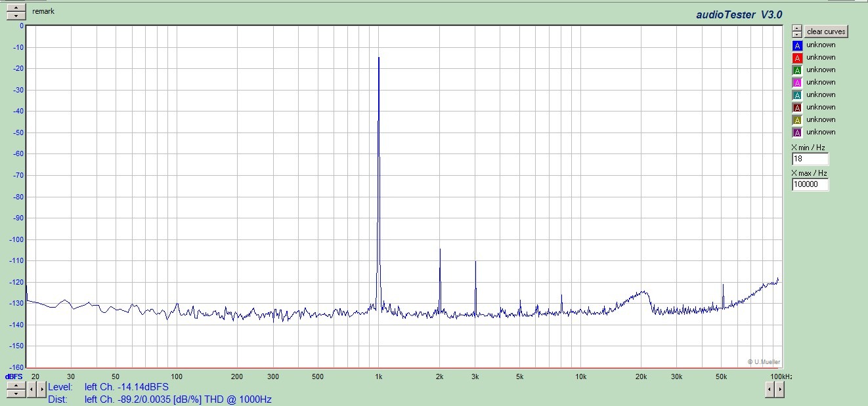Click the 'X min / Hz' label

[809, 148]
